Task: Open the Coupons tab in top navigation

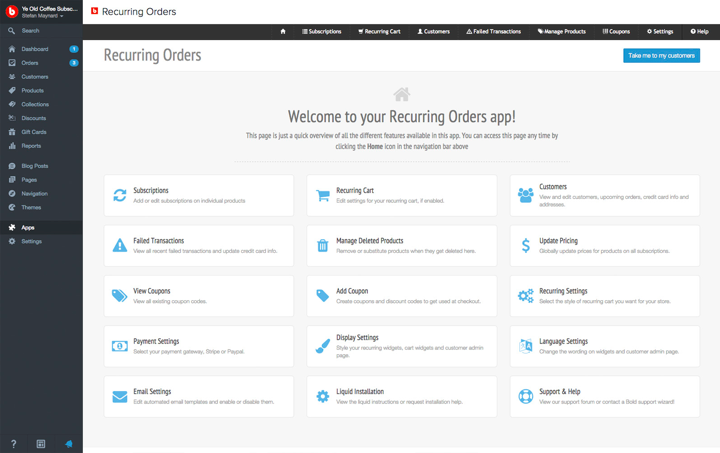Action: pos(617,31)
